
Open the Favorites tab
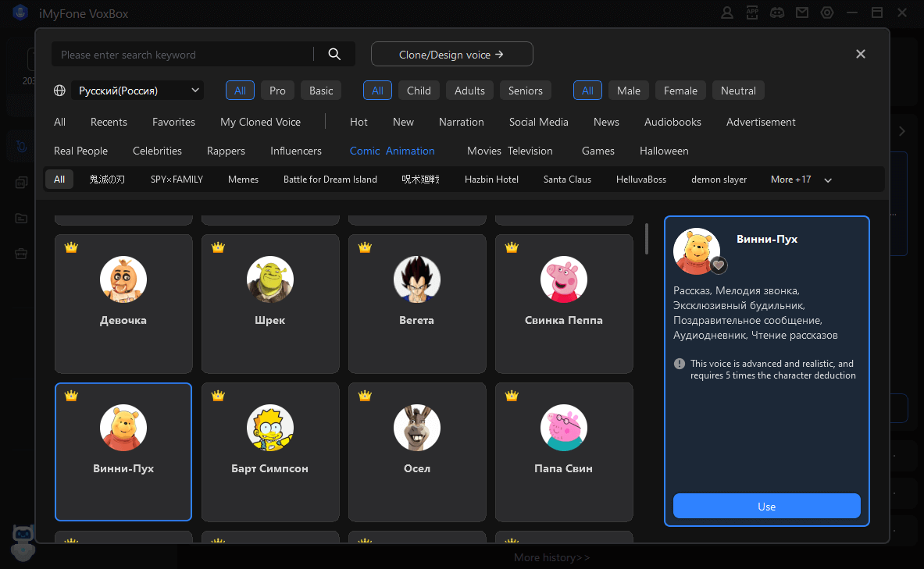tap(173, 122)
